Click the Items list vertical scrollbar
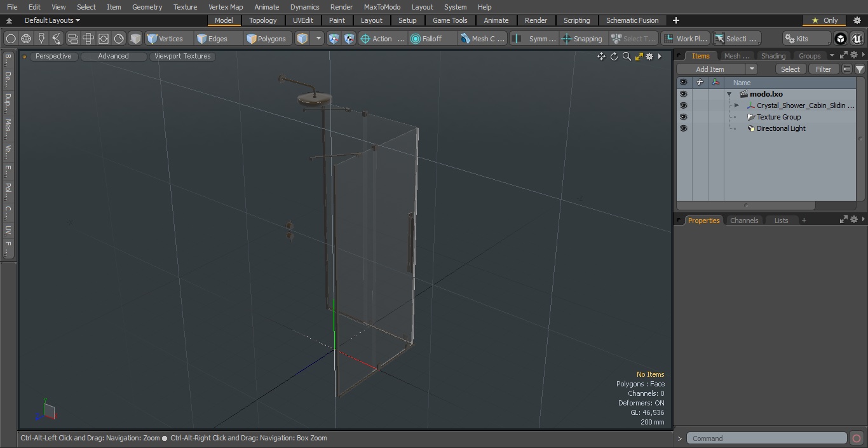This screenshot has width=868, height=448. 861,139
